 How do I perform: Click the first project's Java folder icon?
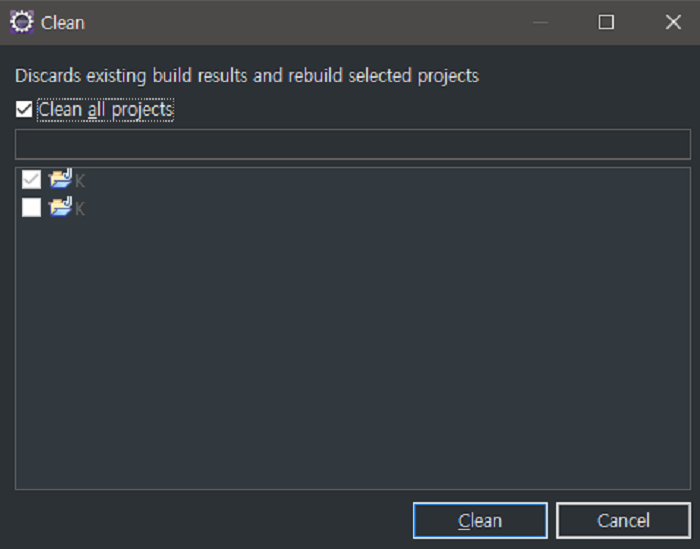click(x=61, y=180)
